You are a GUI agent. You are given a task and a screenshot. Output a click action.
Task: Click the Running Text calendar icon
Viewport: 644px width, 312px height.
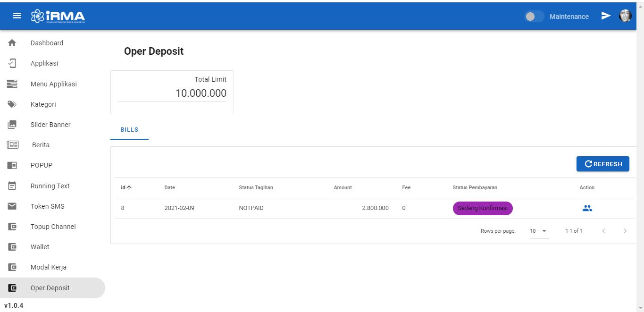coord(12,186)
